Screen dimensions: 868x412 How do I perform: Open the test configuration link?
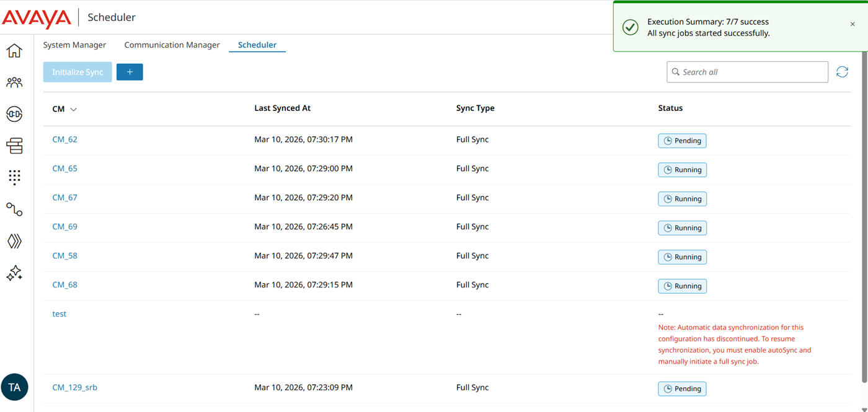(x=59, y=314)
